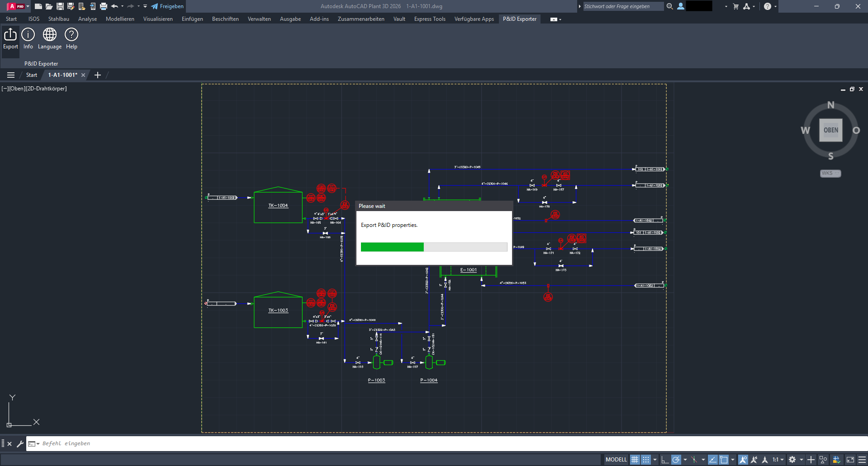Screen dimensions: 868x466
Task: Click the Start tab to switch drawings
Action: click(31, 75)
